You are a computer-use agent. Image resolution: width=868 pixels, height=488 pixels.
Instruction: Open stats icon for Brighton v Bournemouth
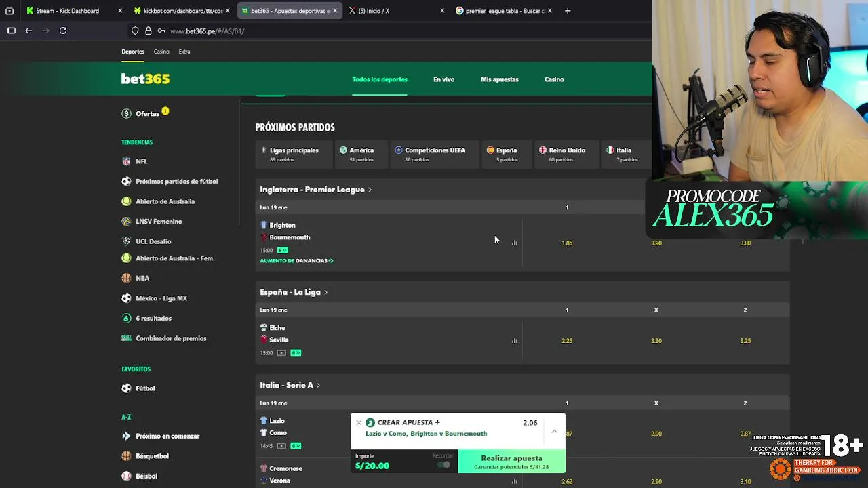pyautogui.click(x=515, y=243)
